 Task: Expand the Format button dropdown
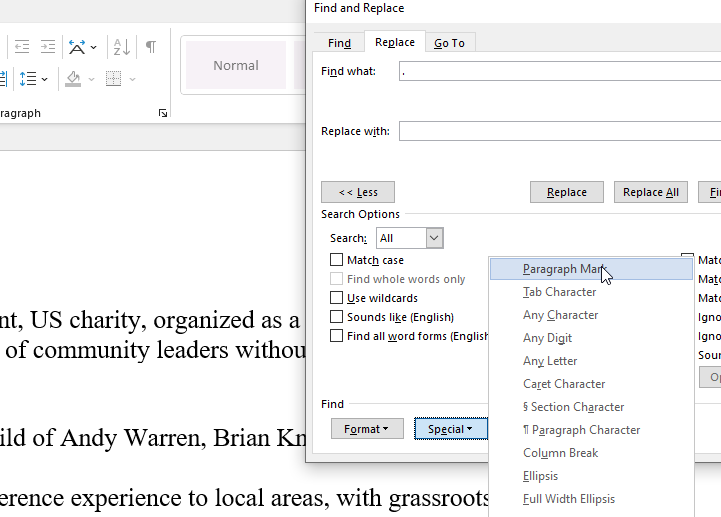pos(367,429)
